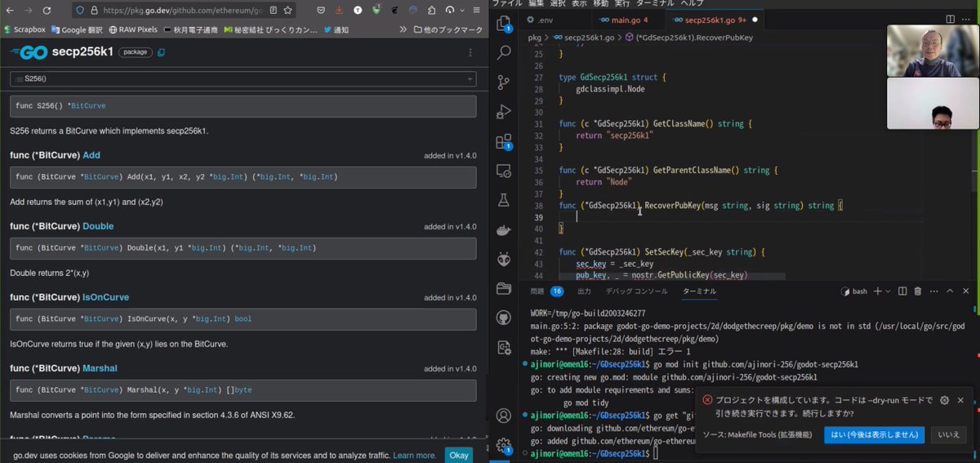Open the IsOnCurve function link

click(x=105, y=297)
